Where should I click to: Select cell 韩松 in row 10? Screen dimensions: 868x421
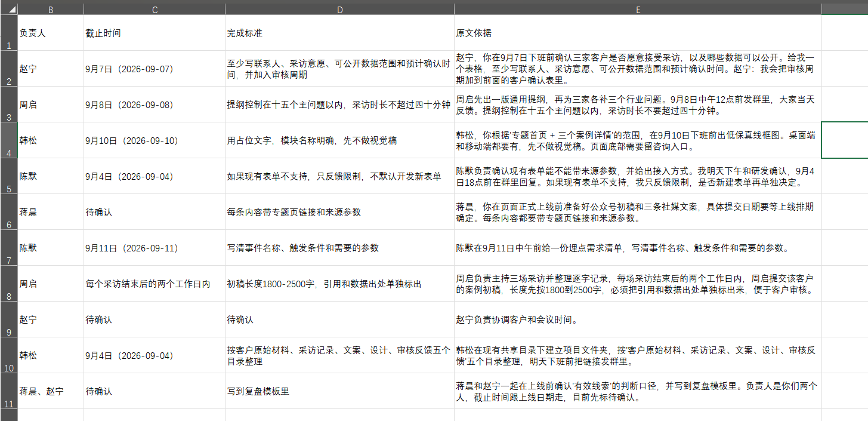coord(51,355)
